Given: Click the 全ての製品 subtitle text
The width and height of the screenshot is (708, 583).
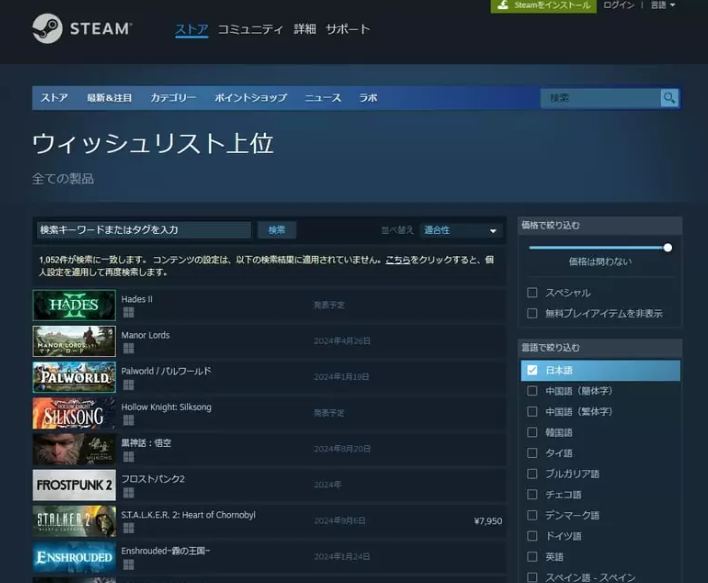Looking at the screenshot, I should click(x=63, y=179).
